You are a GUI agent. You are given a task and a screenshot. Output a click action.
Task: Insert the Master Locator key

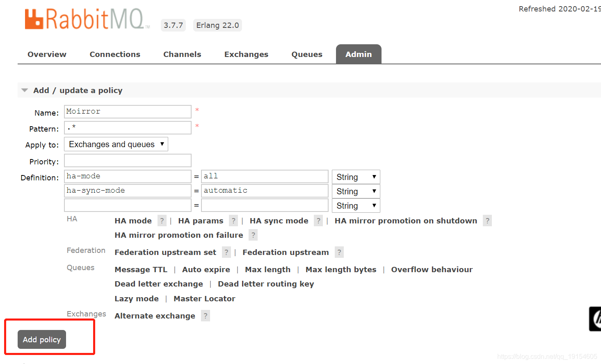pos(204,299)
